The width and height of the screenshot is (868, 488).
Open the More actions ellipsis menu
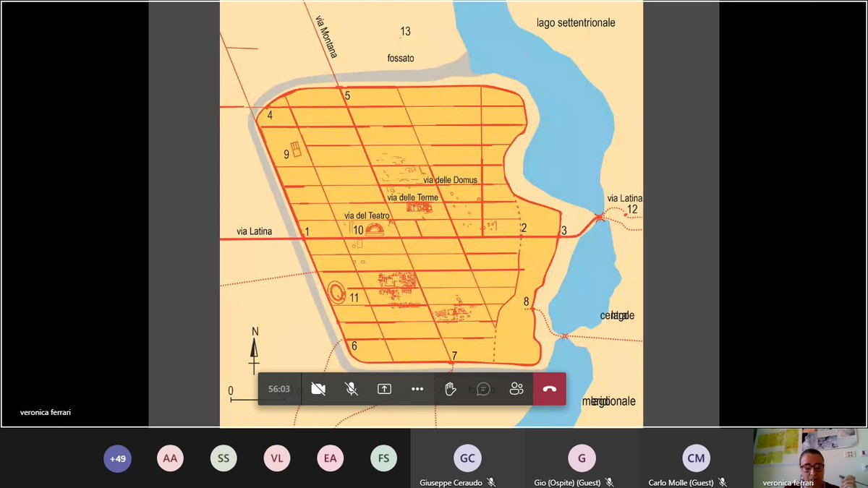click(417, 389)
